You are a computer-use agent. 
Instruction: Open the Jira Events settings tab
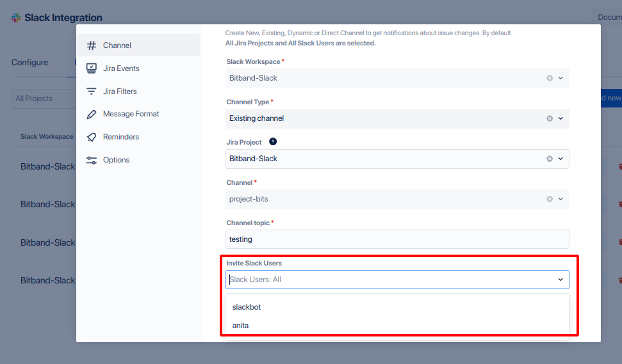(x=139, y=68)
